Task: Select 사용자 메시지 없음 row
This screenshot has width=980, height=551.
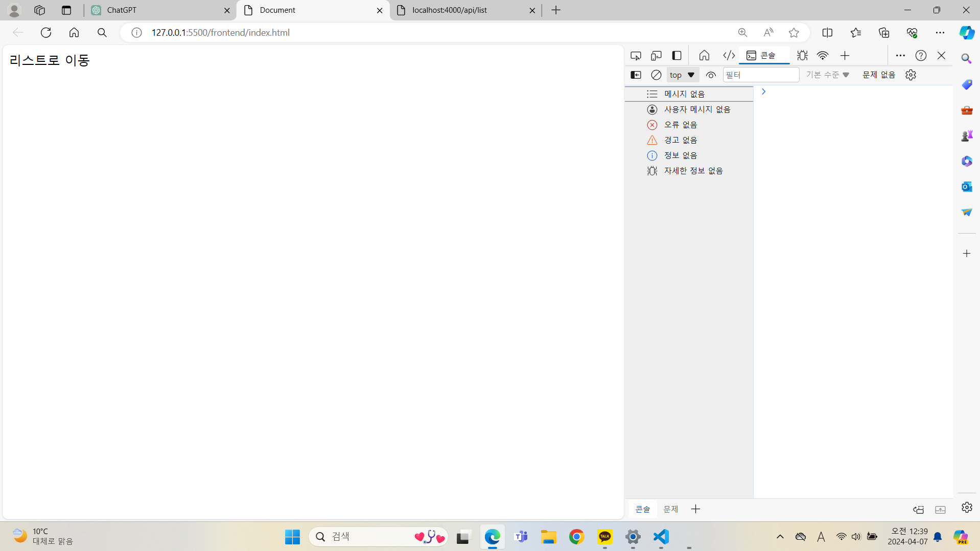Action: click(x=689, y=109)
